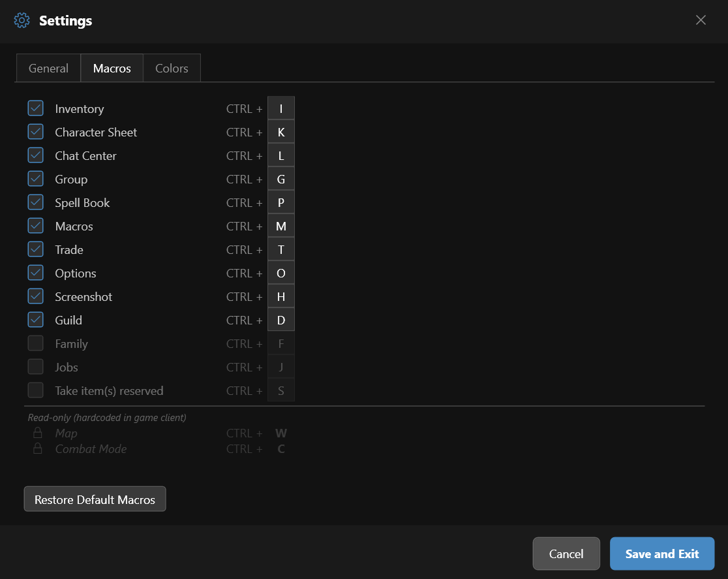Edit the Guild hotkey field D
Image resolution: width=728 pixels, height=579 pixels.
tap(281, 320)
